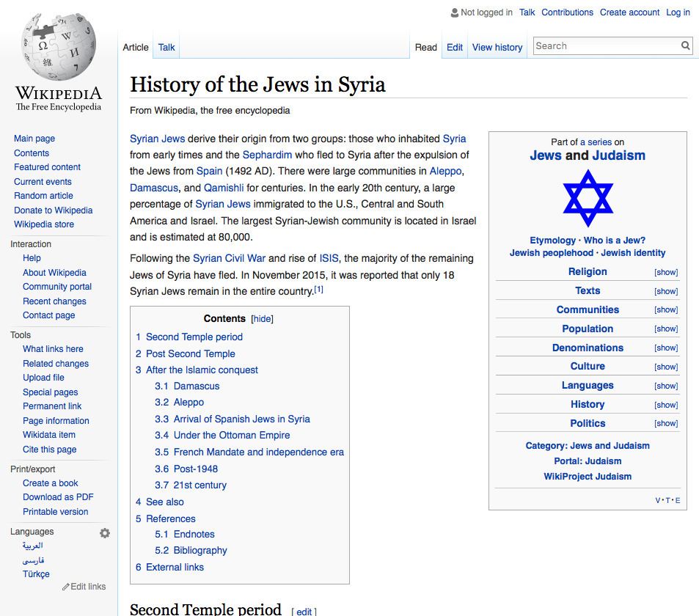Expand the Politics section
This screenshot has width=699, height=616.
[665, 424]
